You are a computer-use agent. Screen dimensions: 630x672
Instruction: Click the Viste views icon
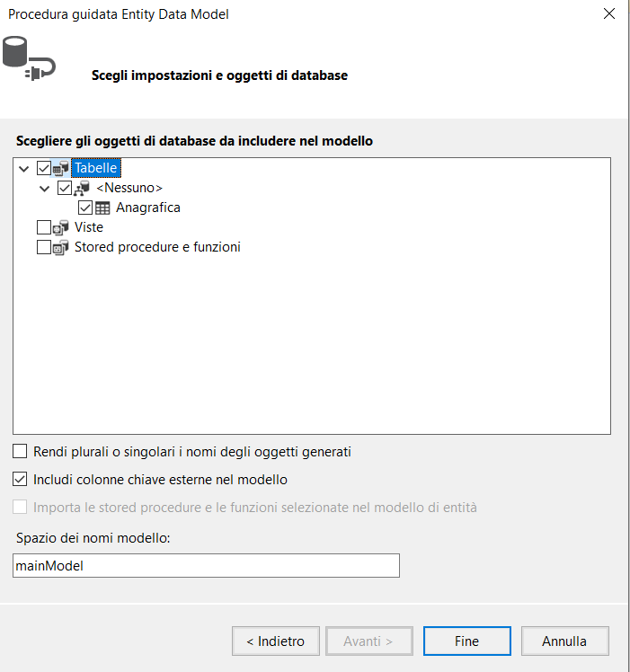pyautogui.click(x=60, y=227)
